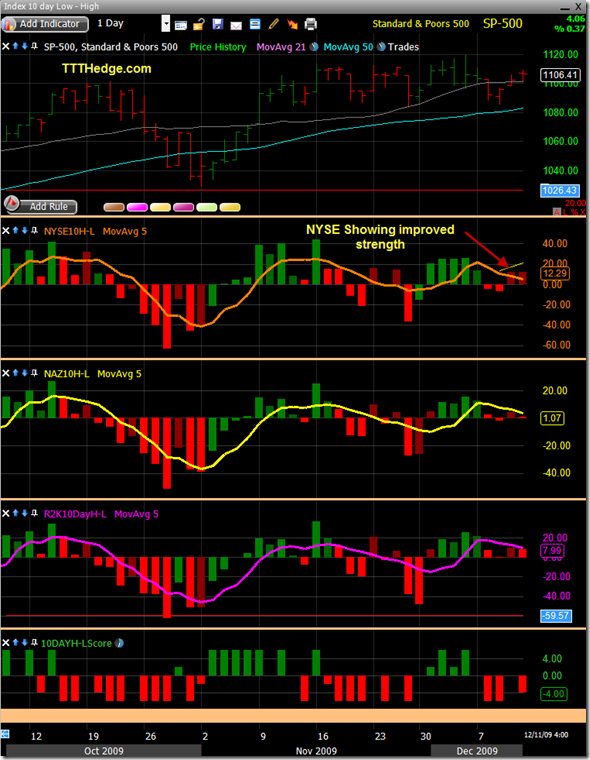590x760 pixels.
Task: Open the 1 Day timeframe dropdown arrow
Action: pyautogui.click(x=166, y=23)
